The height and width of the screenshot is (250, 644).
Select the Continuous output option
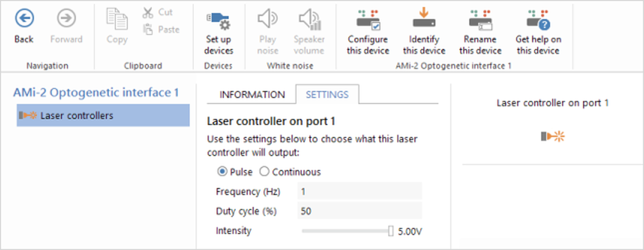[265, 172]
